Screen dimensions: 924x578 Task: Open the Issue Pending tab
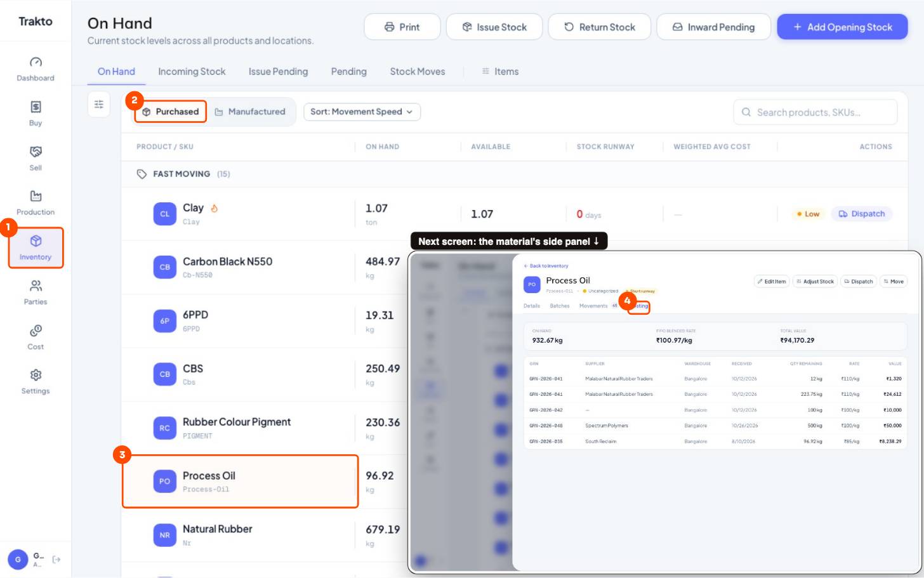[278, 72]
